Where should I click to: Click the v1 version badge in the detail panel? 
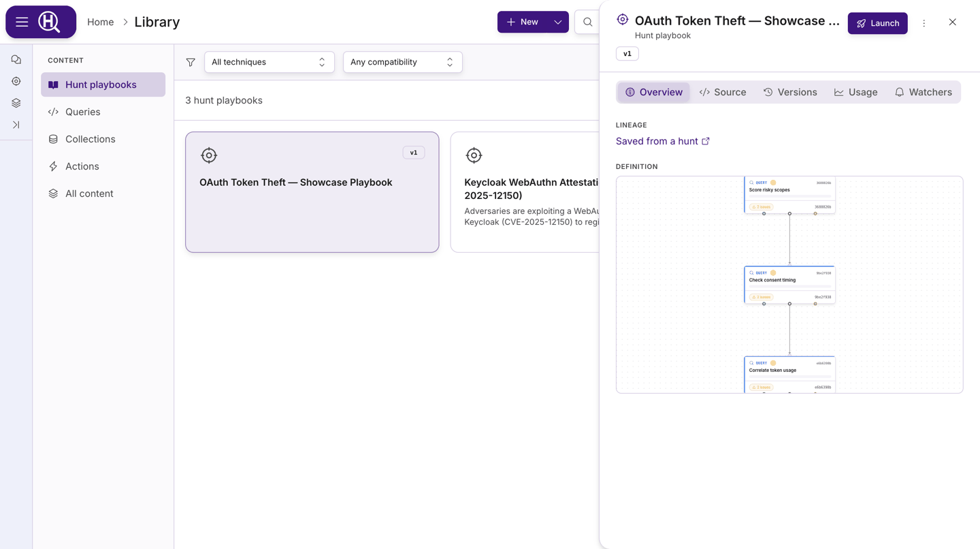(627, 53)
